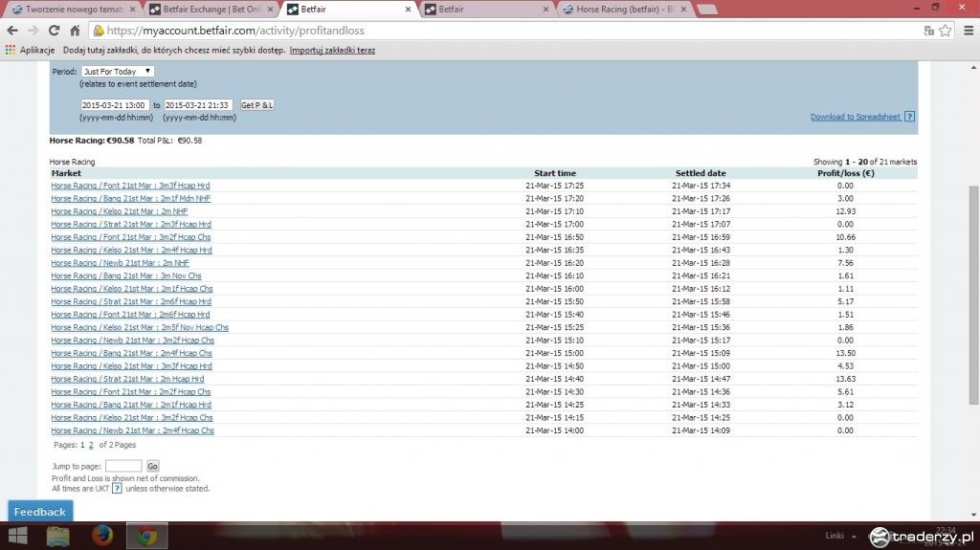Open Newb 21st Mar 3m2f Hcap Chs market

tap(132, 340)
